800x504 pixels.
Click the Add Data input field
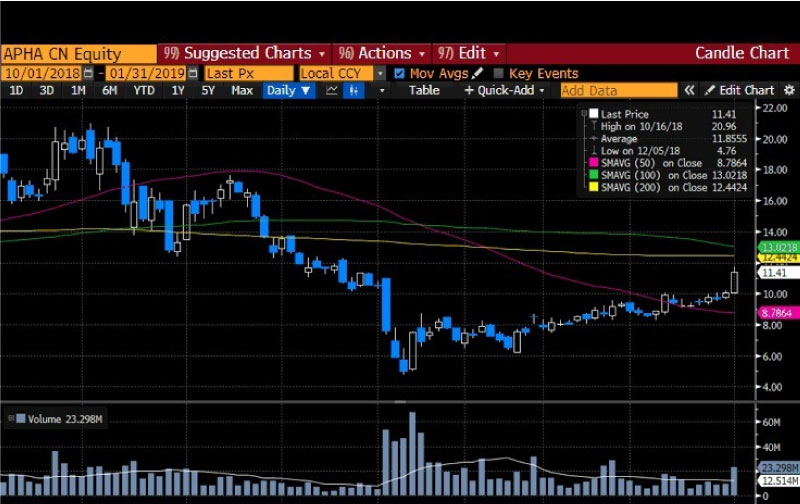(618, 90)
